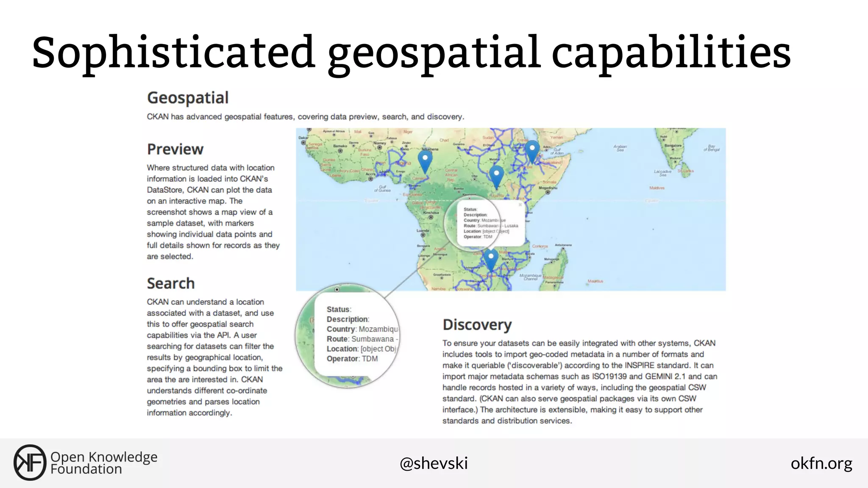
Task: Click the @shevski Twitter handle
Action: pyautogui.click(x=434, y=463)
